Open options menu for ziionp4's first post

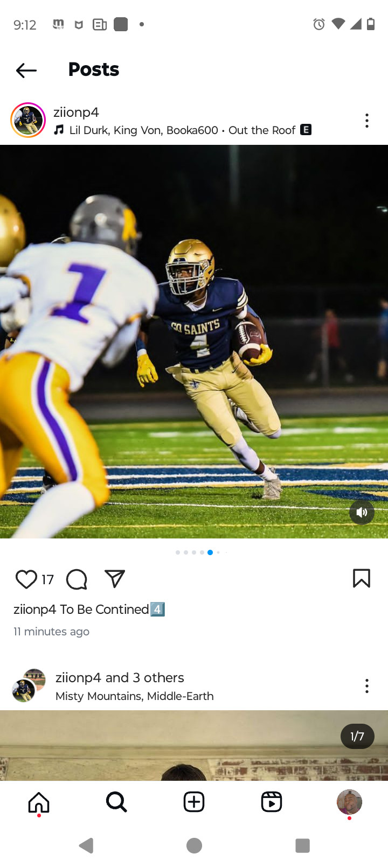pyautogui.click(x=367, y=121)
